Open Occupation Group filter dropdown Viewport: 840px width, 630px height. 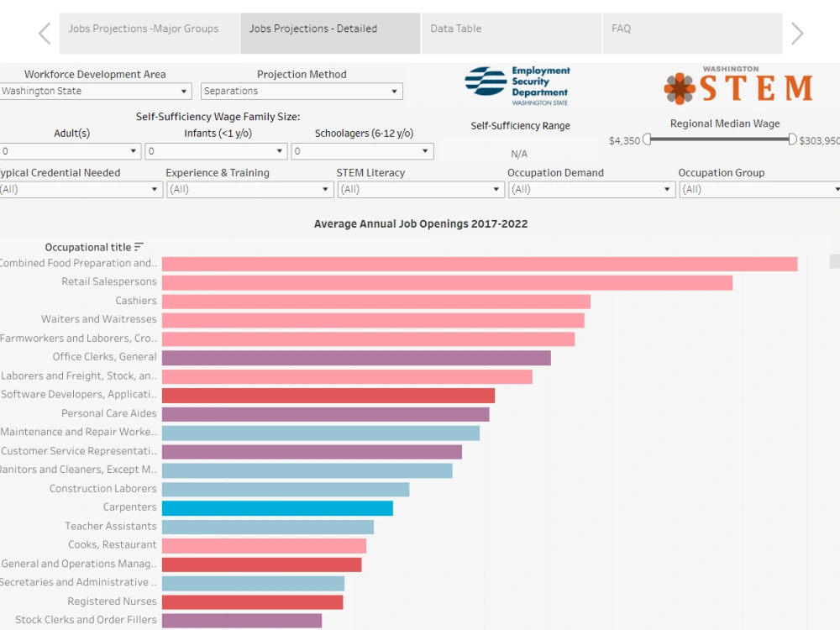pyautogui.click(x=759, y=189)
